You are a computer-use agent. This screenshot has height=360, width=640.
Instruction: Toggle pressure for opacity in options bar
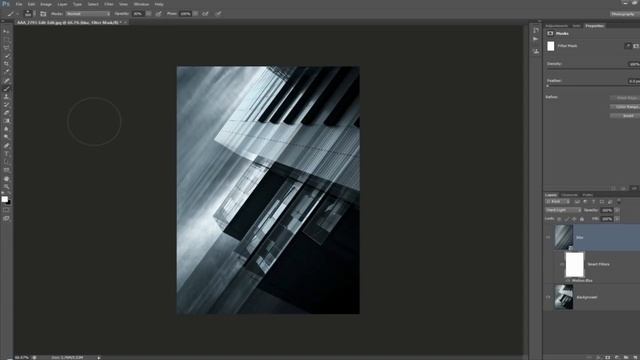[x=158, y=14]
